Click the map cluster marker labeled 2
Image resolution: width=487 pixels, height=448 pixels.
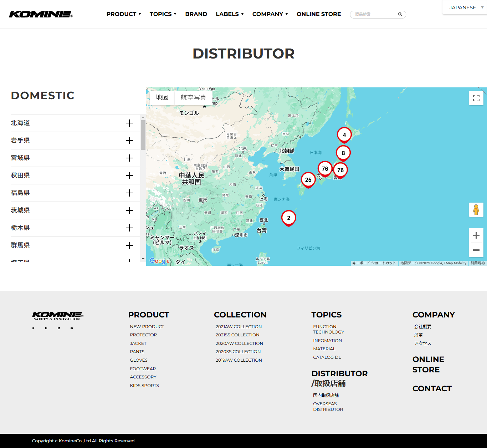288,218
